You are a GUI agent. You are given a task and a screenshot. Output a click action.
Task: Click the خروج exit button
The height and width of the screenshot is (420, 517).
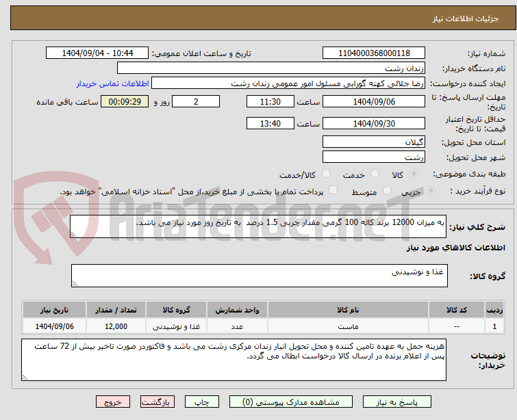[113, 402]
